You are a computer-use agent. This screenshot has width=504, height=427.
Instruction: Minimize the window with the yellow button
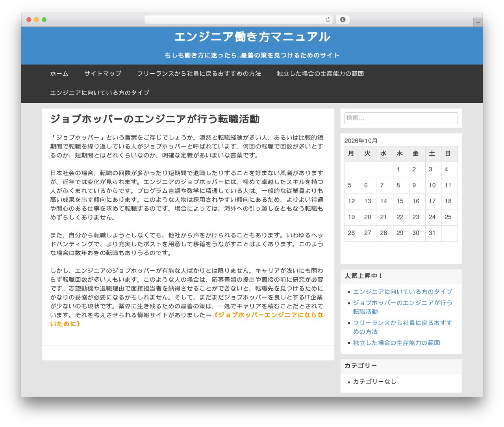point(37,20)
